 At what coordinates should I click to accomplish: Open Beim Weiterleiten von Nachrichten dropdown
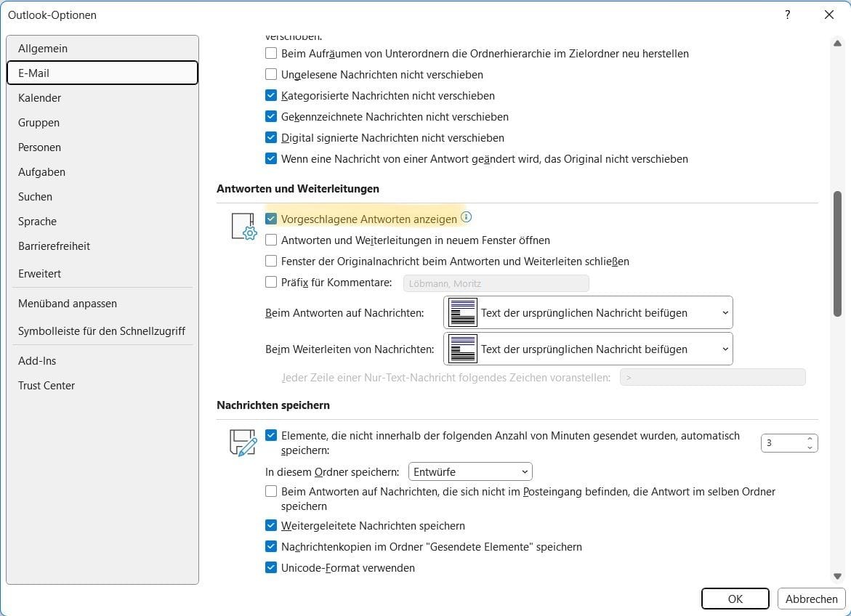tap(589, 349)
